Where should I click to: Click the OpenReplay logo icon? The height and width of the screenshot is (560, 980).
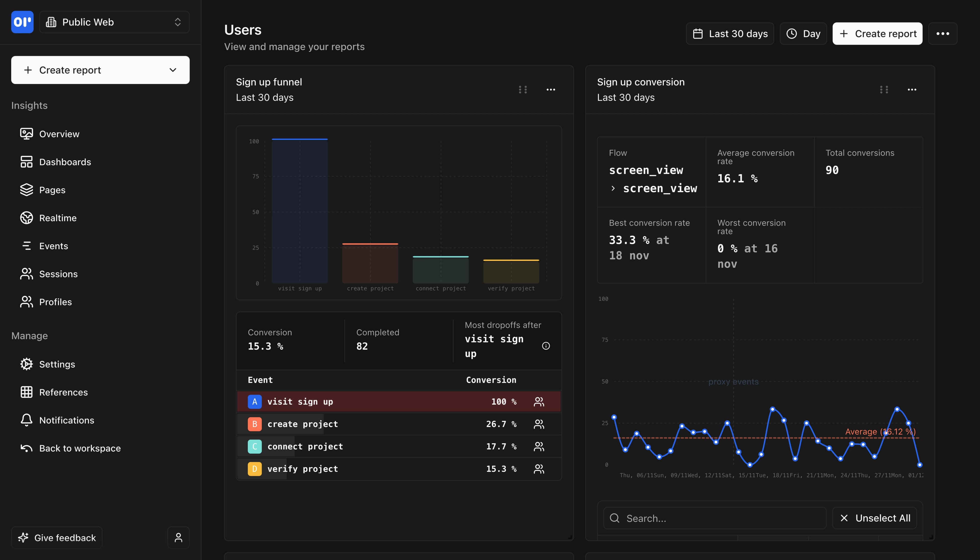22,22
